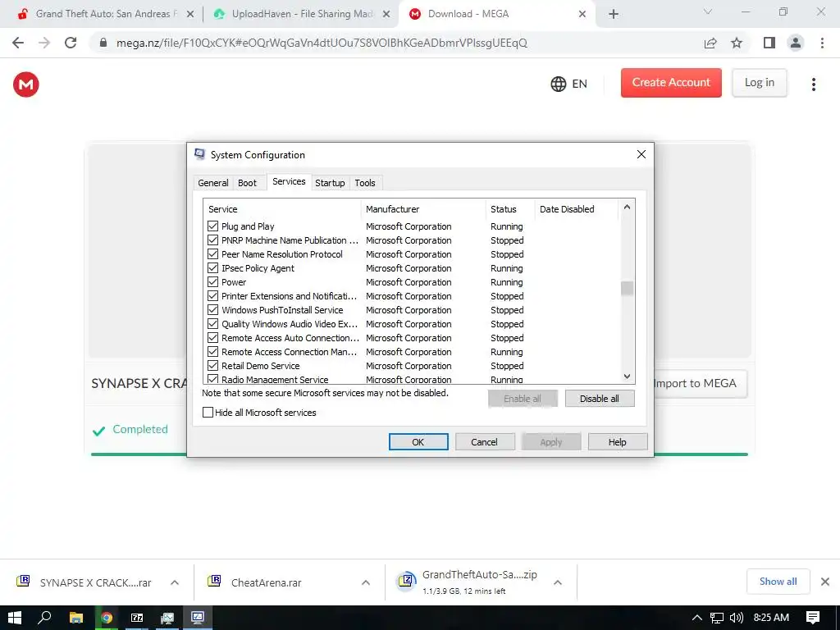The image size is (840, 630).
Task: Go back in browser history
Action: pyautogui.click(x=18, y=43)
